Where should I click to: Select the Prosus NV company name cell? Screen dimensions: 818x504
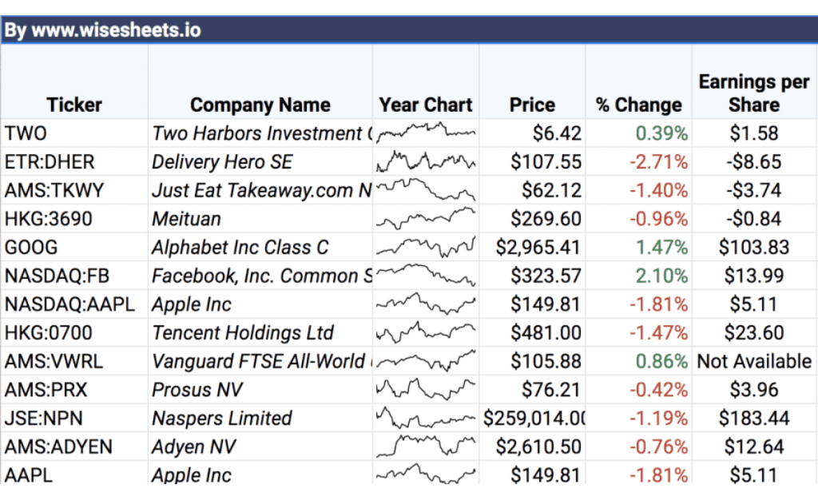tap(260, 390)
